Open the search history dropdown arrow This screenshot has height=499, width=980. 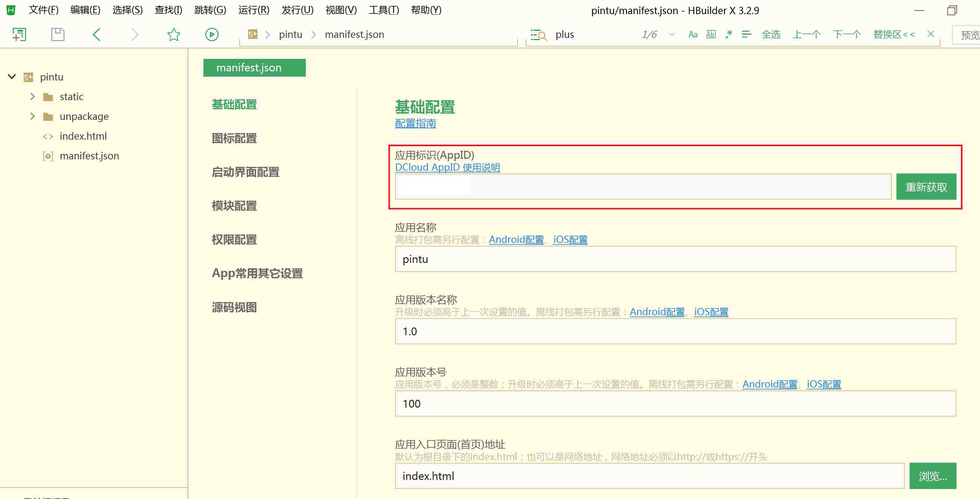click(672, 35)
